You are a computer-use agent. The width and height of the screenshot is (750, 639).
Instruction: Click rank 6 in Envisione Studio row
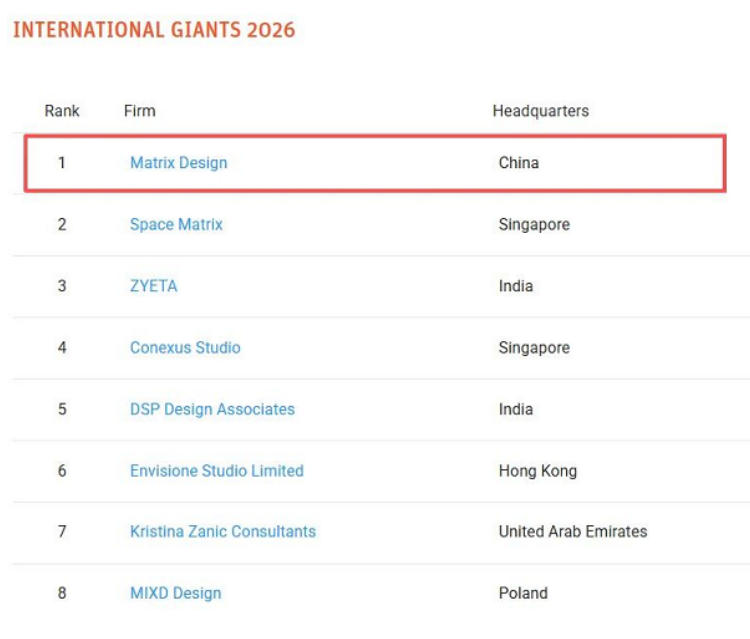click(62, 471)
